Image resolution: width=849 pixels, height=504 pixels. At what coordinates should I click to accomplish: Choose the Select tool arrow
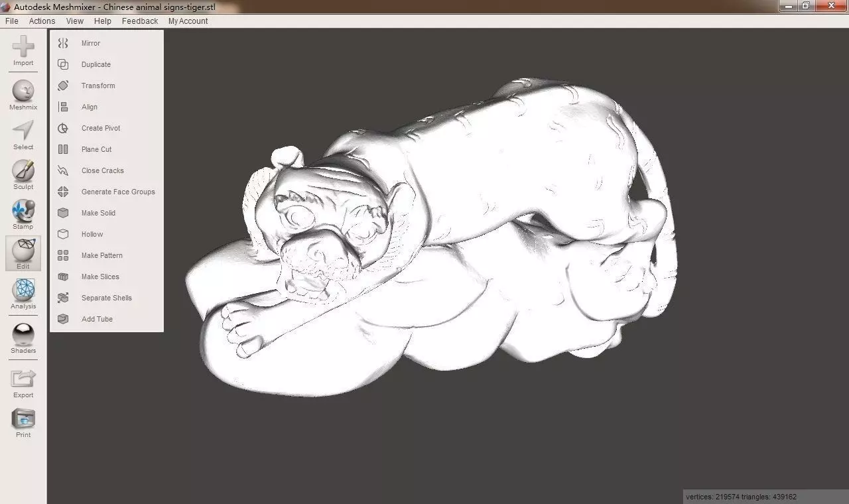23,131
